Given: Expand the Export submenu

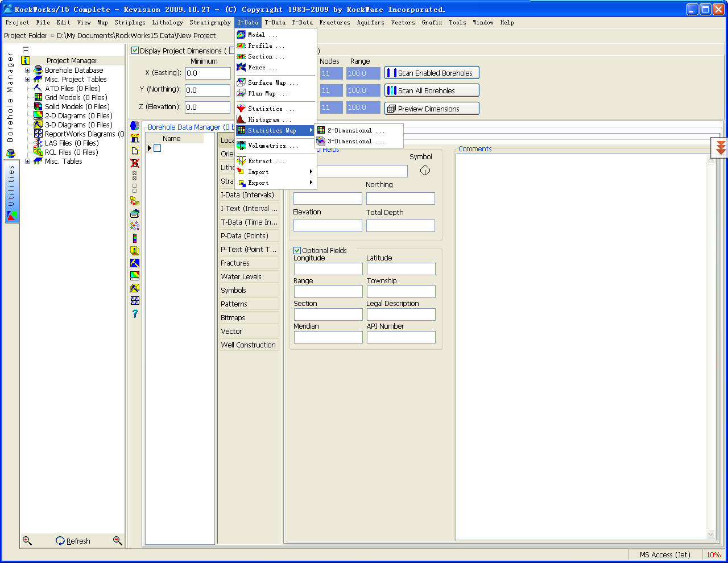Looking at the screenshot, I should click(x=276, y=183).
